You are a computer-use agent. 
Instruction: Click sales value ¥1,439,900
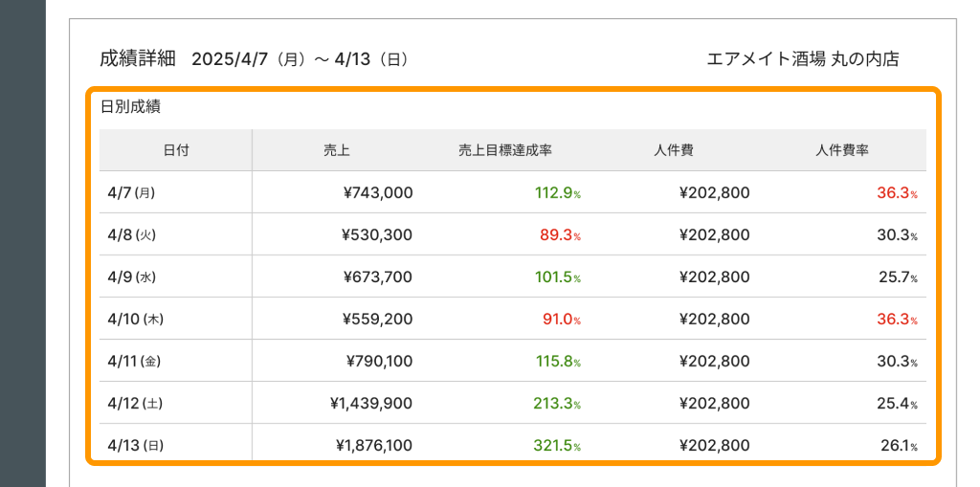pos(371,403)
